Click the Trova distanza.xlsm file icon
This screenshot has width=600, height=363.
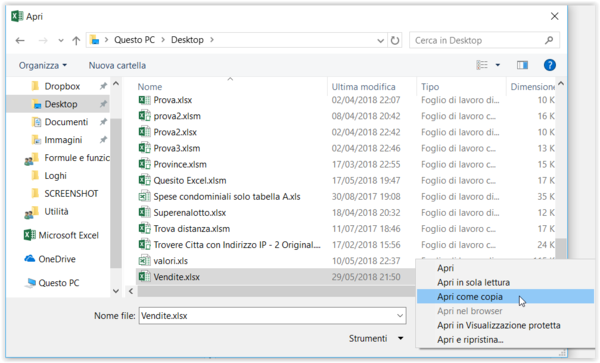(144, 228)
